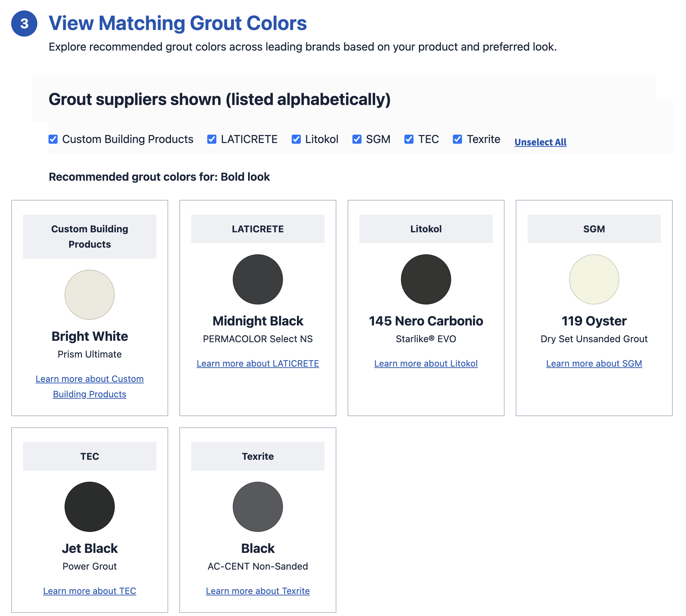686x616 pixels.
Task: Click the PERMACOLOR Select NS text
Action: [258, 339]
